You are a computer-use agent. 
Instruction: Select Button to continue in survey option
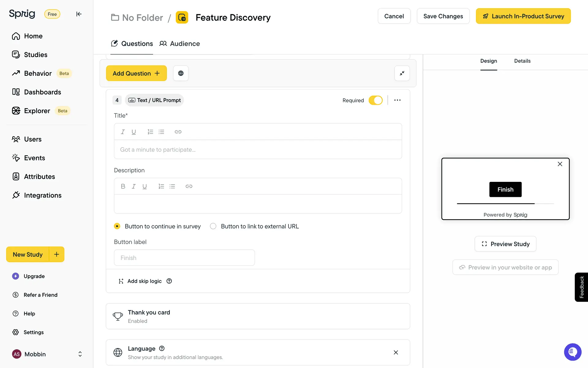click(117, 226)
